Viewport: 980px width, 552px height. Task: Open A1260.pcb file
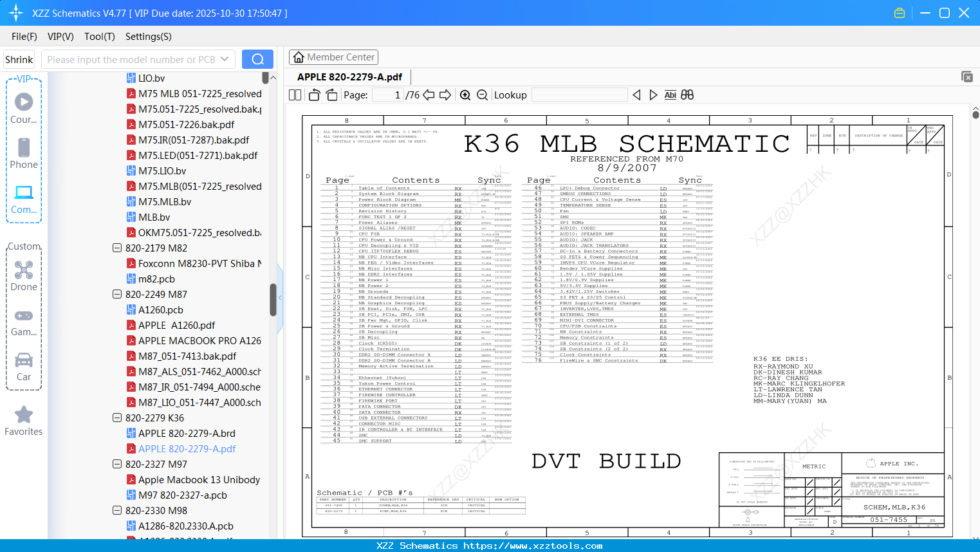[x=160, y=309]
